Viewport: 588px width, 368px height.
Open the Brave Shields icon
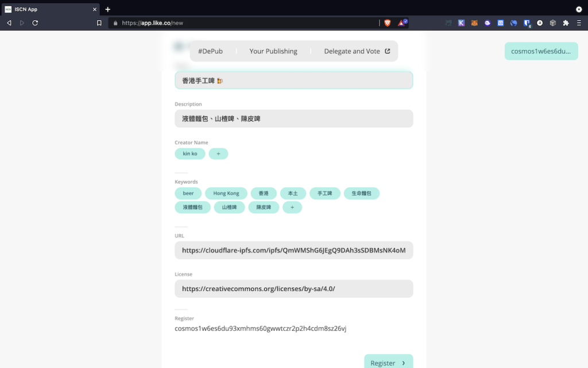pos(388,22)
